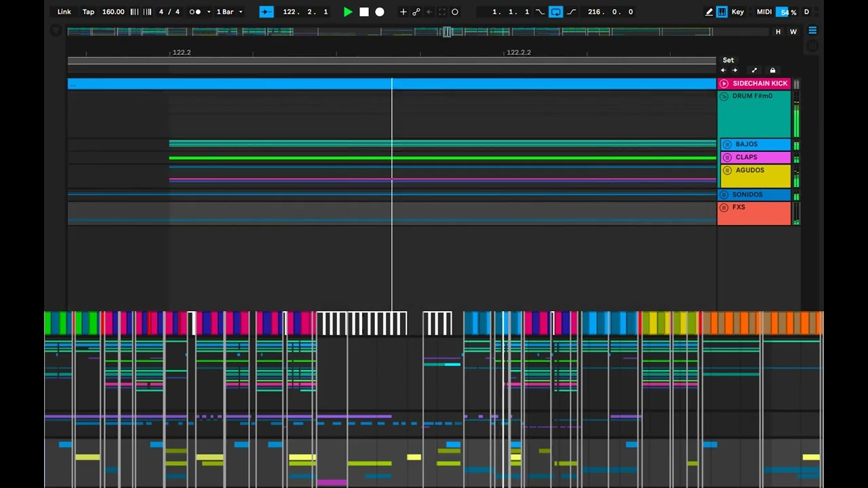Select the FXS track name
Image resolution: width=868 pixels, height=488 pixels.
[x=738, y=207]
